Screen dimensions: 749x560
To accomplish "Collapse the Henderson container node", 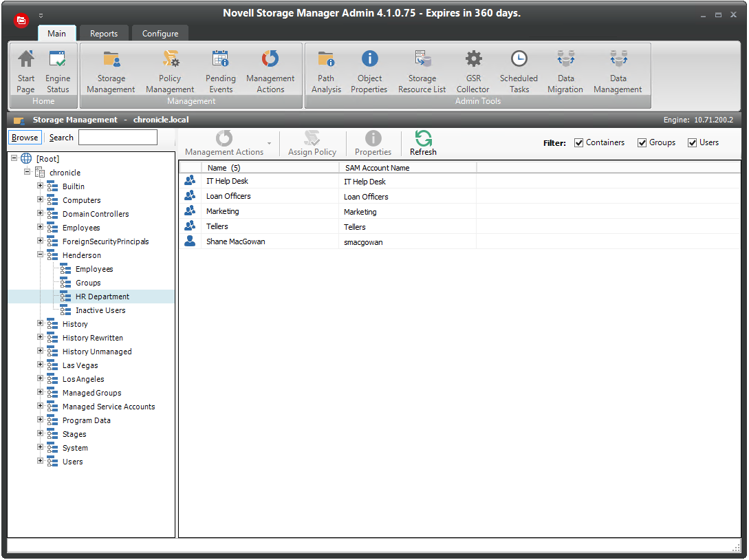I will pos(41,255).
